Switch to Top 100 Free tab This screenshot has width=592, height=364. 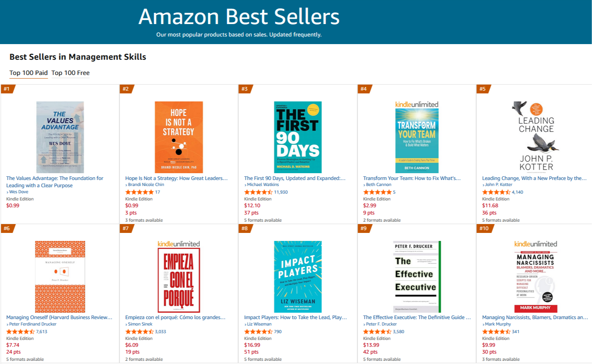pyautogui.click(x=70, y=73)
